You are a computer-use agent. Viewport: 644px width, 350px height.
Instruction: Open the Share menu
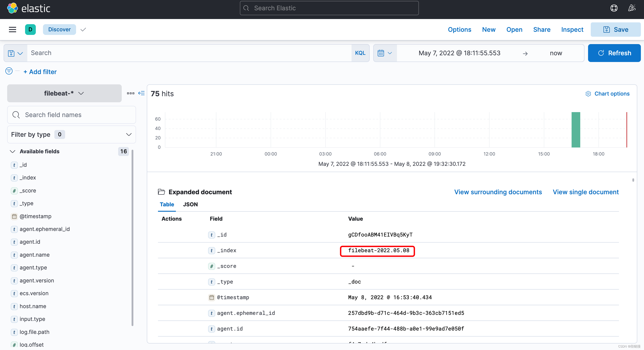pyautogui.click(x=542, y=30)
